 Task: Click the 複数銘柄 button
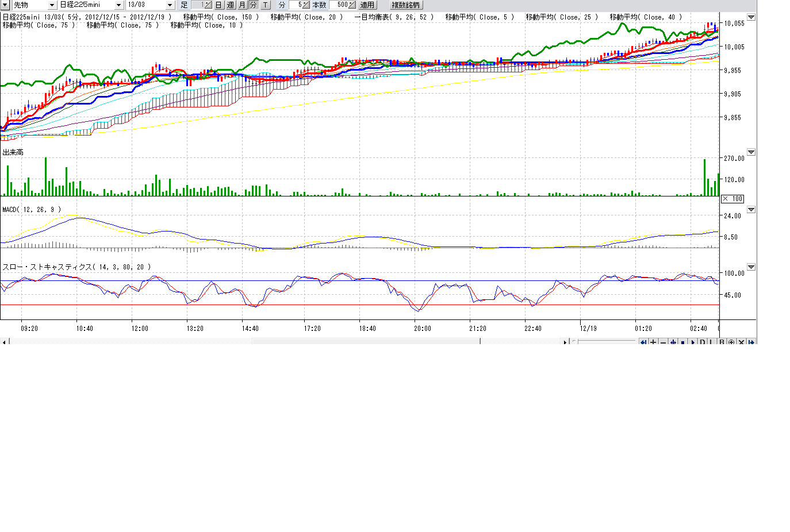click(x=405, y=5)
